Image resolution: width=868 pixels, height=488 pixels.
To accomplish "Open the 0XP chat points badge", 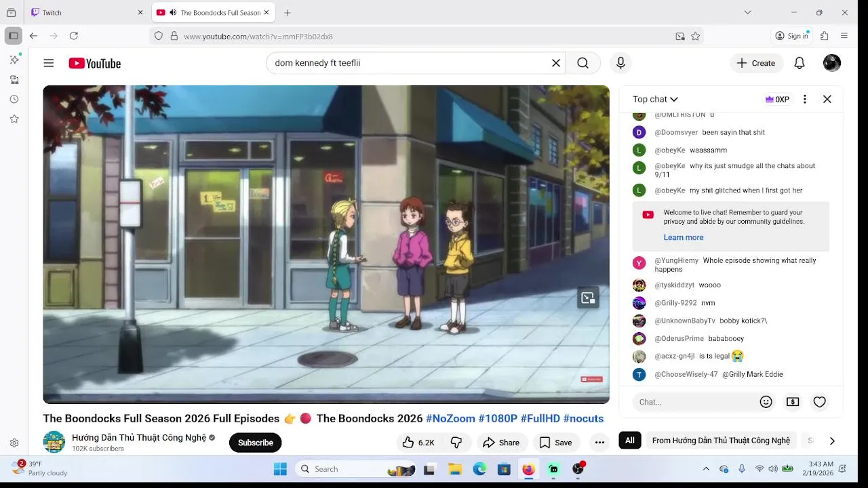I will click(777, 99).
